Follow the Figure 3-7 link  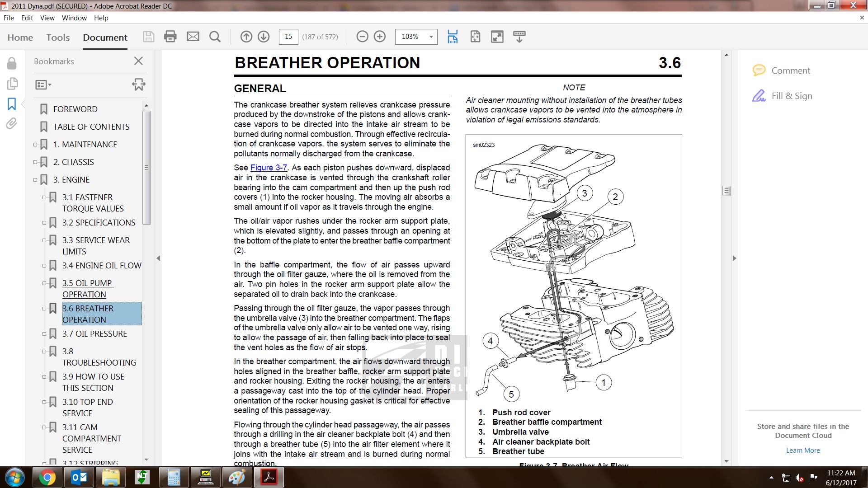(x=269, y=168)
